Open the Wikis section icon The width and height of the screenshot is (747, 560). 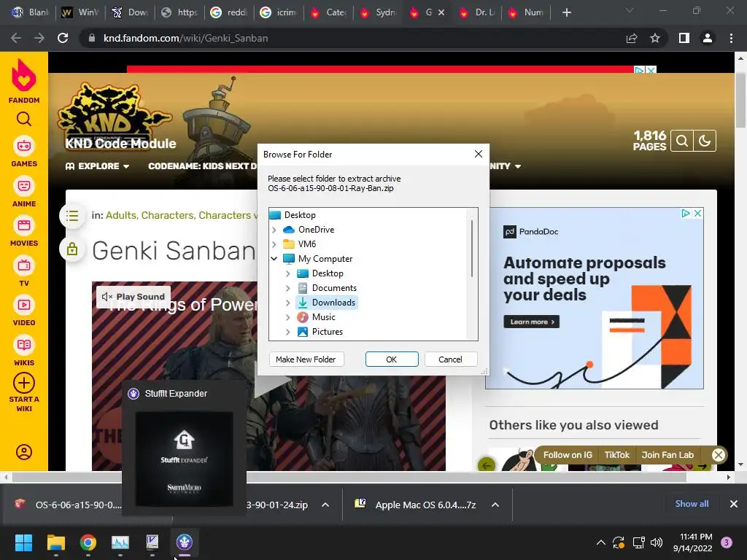coord(24,345)
